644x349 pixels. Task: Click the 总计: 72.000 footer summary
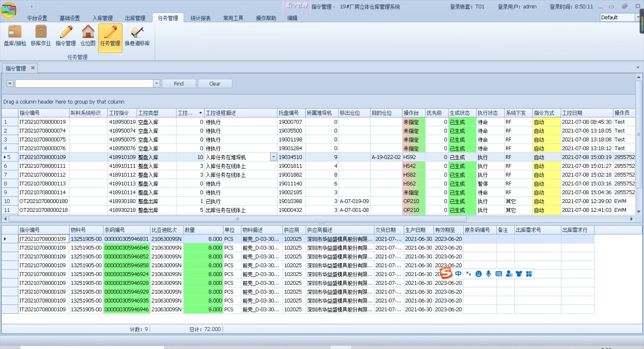[x=205, y=329]
